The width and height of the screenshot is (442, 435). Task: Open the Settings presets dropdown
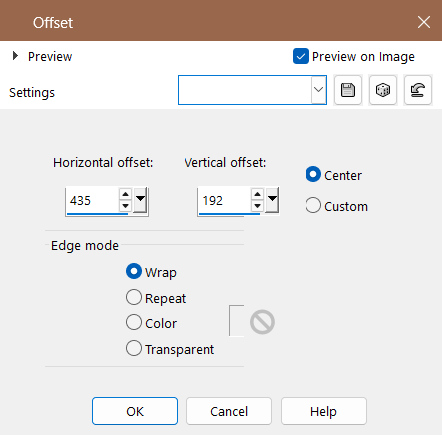(x=318, y=90)
